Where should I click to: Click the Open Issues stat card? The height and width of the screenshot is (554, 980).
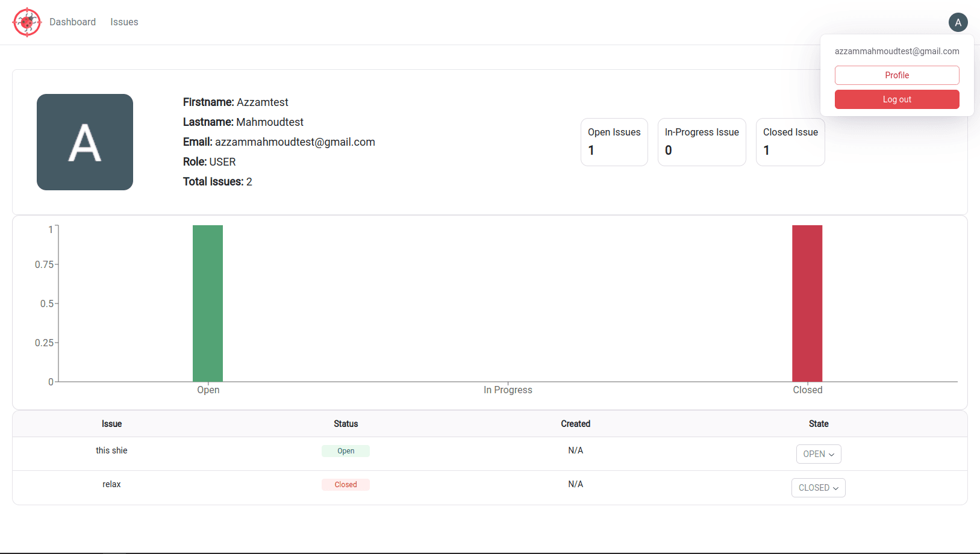click(614, 142)
